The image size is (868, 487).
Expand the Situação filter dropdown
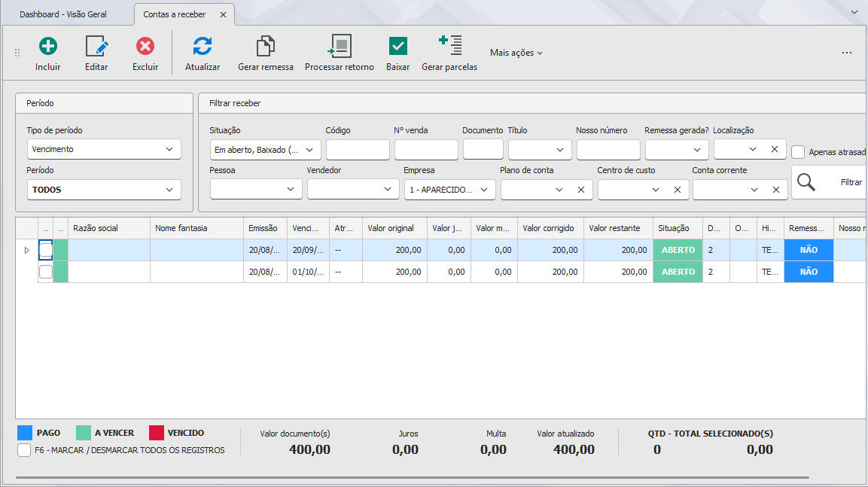coord(265,150)
